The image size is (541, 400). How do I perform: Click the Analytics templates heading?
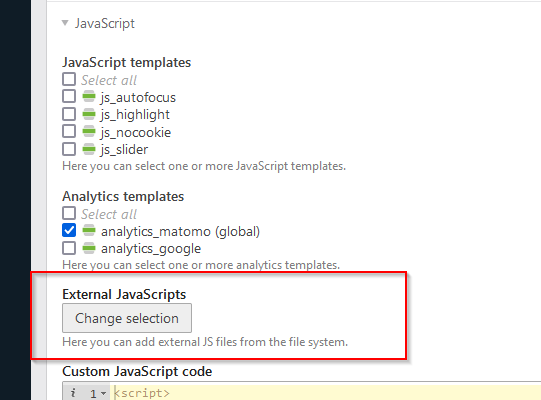123,196
